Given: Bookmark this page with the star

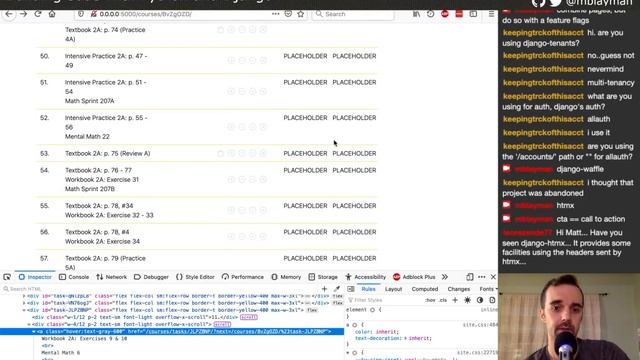Looking at the screenshot, I should (301, 14).
